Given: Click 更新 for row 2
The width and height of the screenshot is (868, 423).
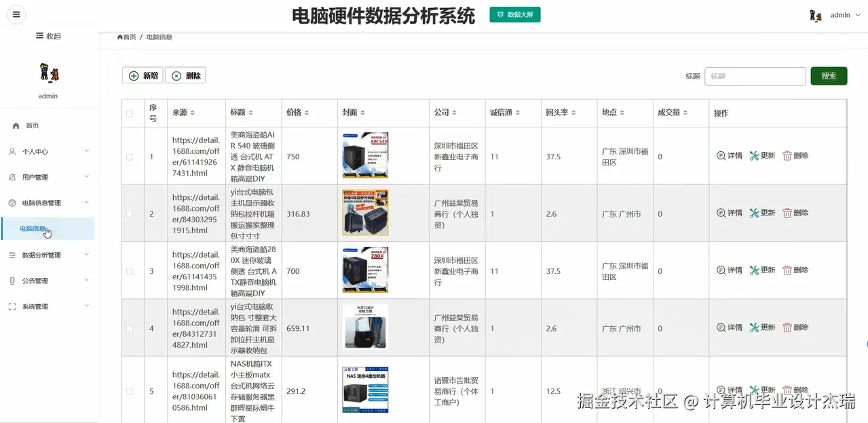Looking at the screenshot, I should pos(762,213).
